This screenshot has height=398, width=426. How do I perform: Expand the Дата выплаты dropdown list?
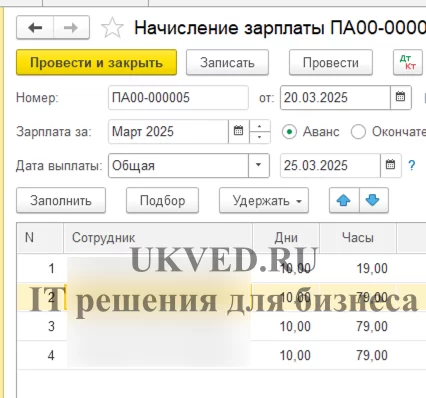[258, 165]
